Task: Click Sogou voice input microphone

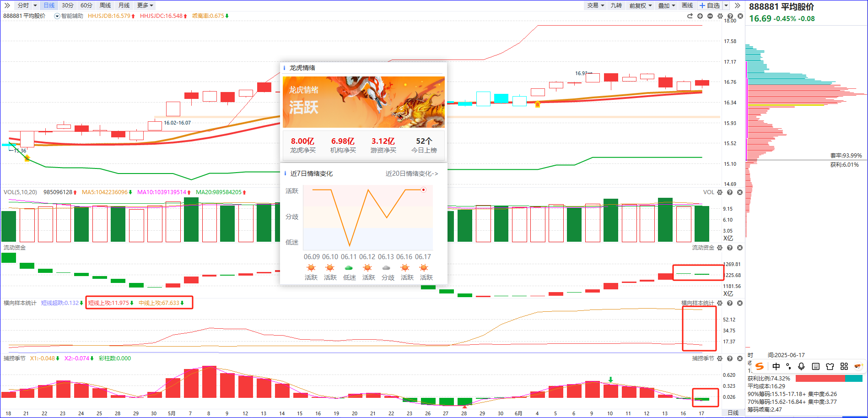Action: [801, 366]
